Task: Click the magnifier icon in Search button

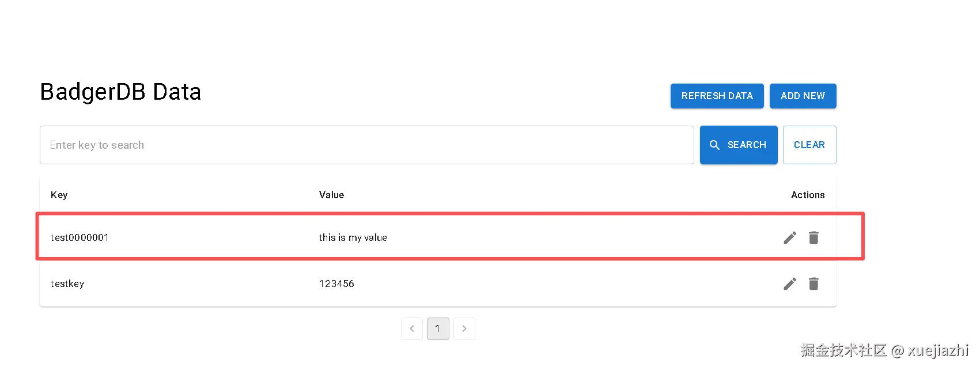Action: tap(714, 145)
